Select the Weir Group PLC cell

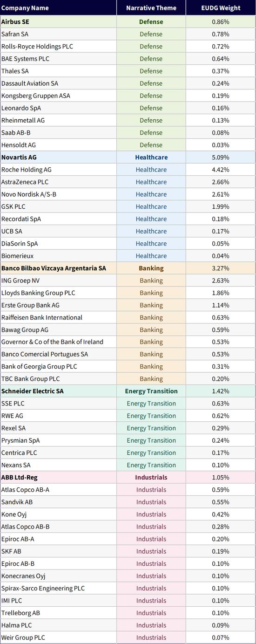coord(58,637)
